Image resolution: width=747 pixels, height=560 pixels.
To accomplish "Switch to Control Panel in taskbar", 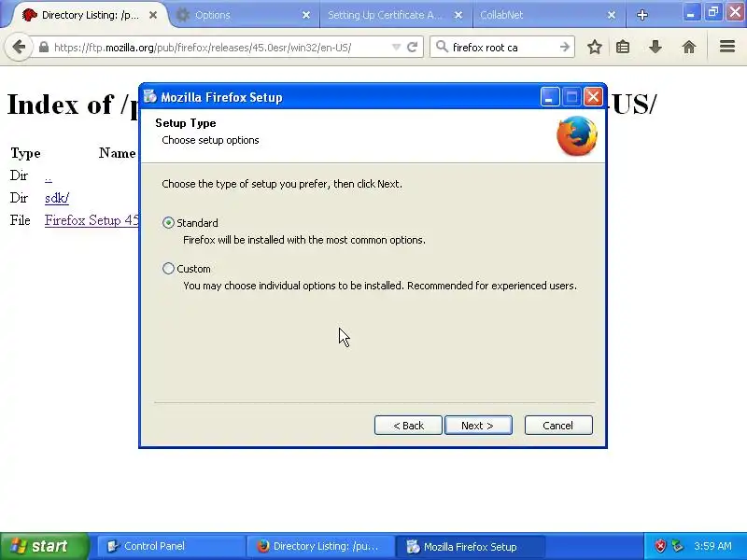I will click(171, 546).
